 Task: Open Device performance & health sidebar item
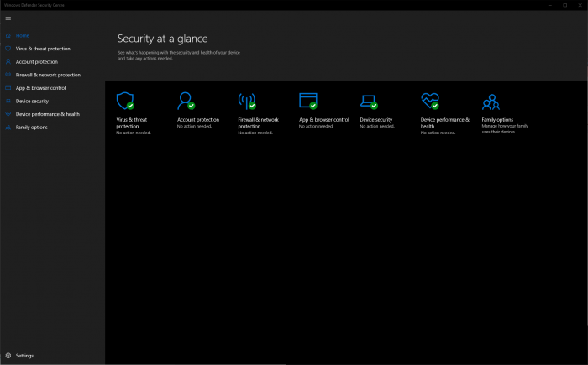click(47, 114)
